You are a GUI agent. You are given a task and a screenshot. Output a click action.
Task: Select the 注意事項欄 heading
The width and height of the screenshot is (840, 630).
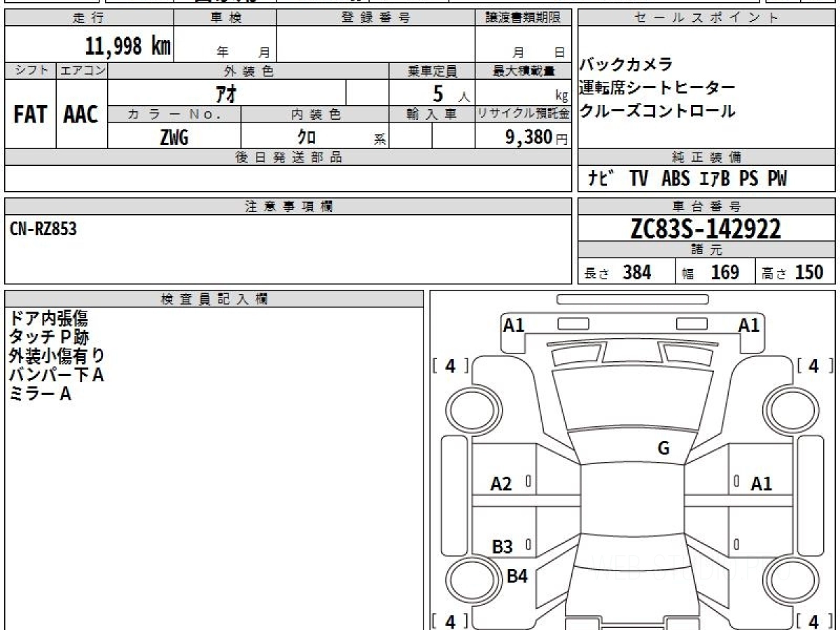click(x=288, y=206)
